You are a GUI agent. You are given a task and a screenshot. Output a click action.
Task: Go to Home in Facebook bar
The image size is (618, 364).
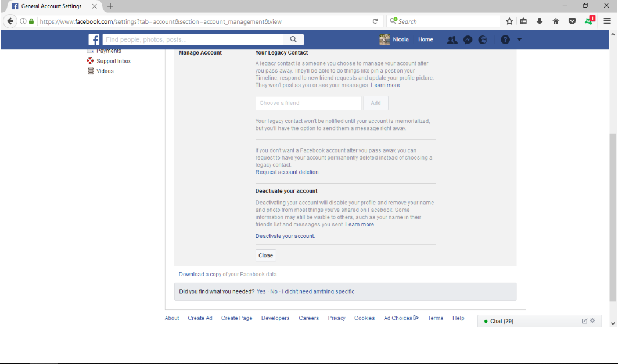pyautogui.click(x=426, y=39)
